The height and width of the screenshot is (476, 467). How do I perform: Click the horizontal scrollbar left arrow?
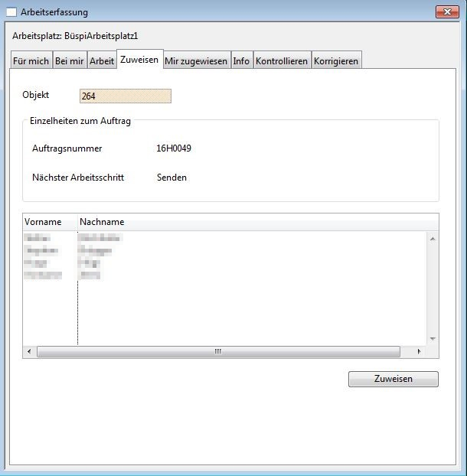pyautogui.click(x=30, y=352)
